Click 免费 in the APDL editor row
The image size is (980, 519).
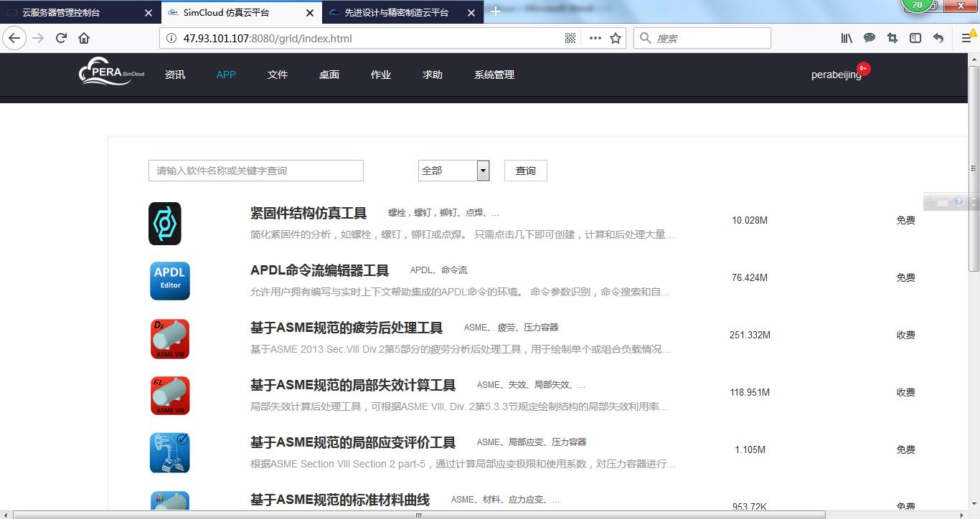(x=905, y=277)
